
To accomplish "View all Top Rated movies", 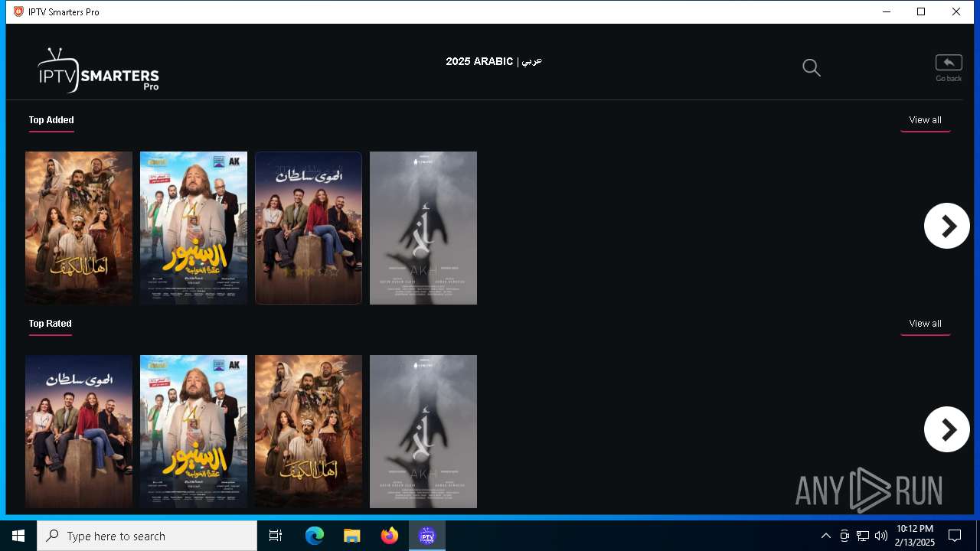I will point(925,324).
